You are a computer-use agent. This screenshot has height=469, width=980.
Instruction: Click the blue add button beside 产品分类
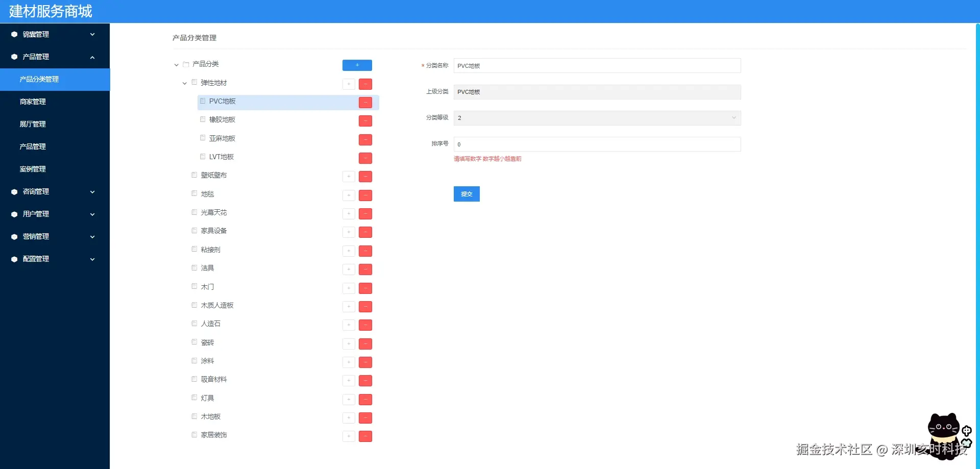click(357, 65)
